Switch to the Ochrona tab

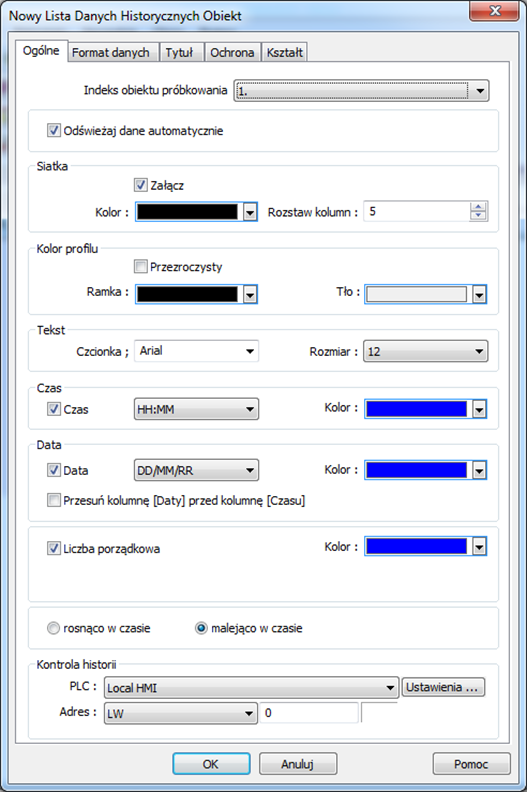pos(232,53)
